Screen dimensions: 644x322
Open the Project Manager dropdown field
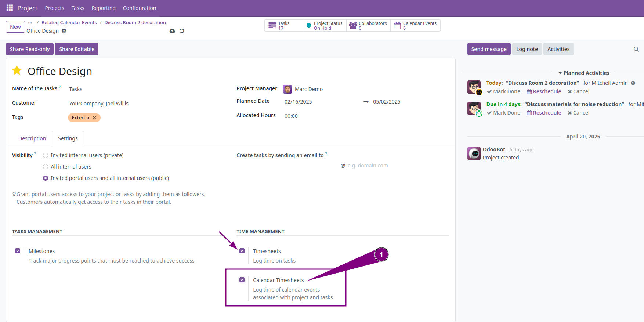click(308, 89)
